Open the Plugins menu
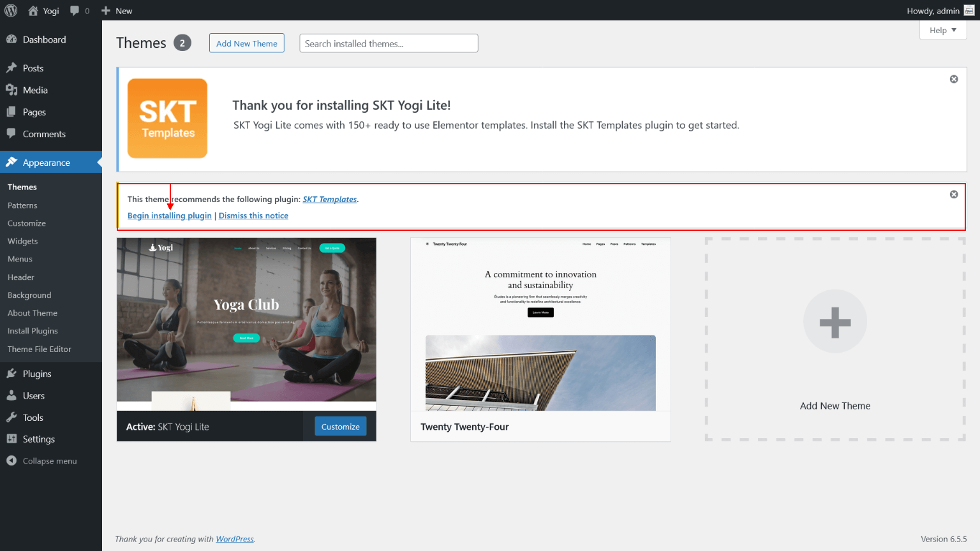The image size is (980, 551). [37, 374]
